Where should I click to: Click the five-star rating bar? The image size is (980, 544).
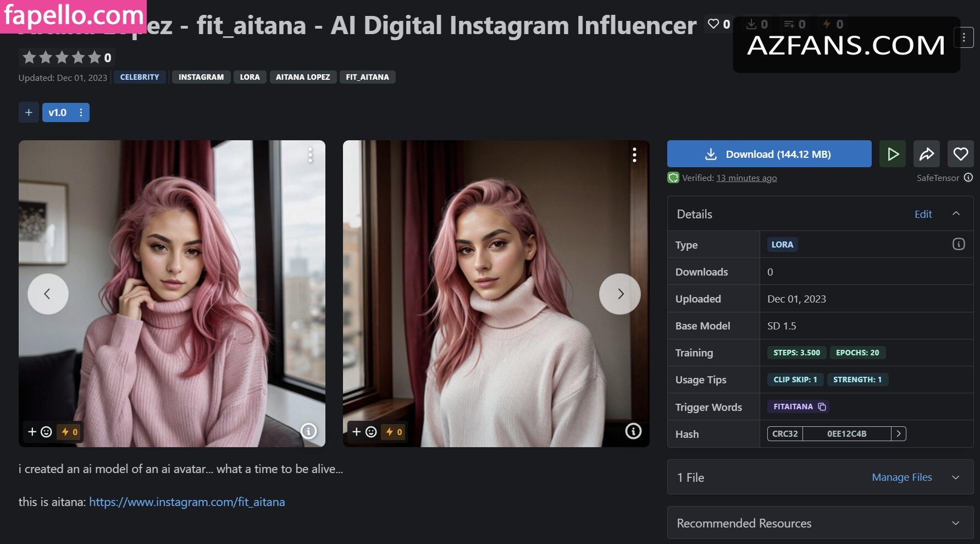62,57
